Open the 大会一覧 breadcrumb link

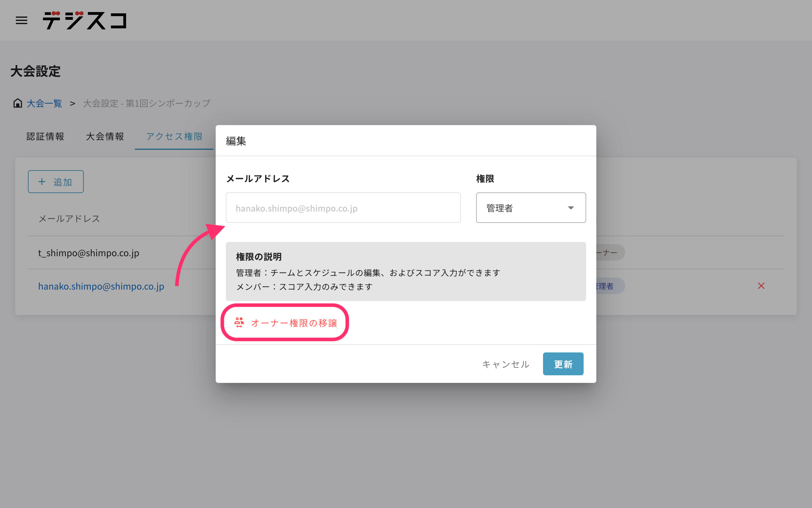(x=44, y=103)
